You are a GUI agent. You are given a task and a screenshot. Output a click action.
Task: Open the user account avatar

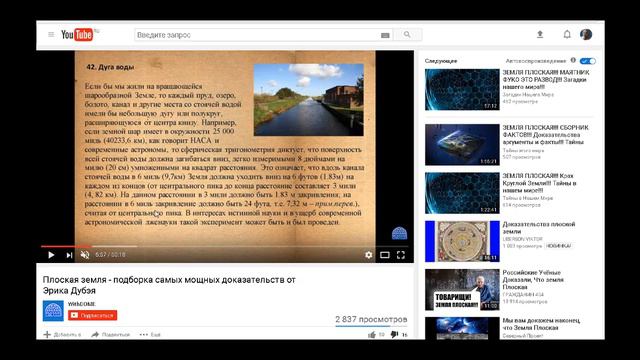tap(586, 35)
